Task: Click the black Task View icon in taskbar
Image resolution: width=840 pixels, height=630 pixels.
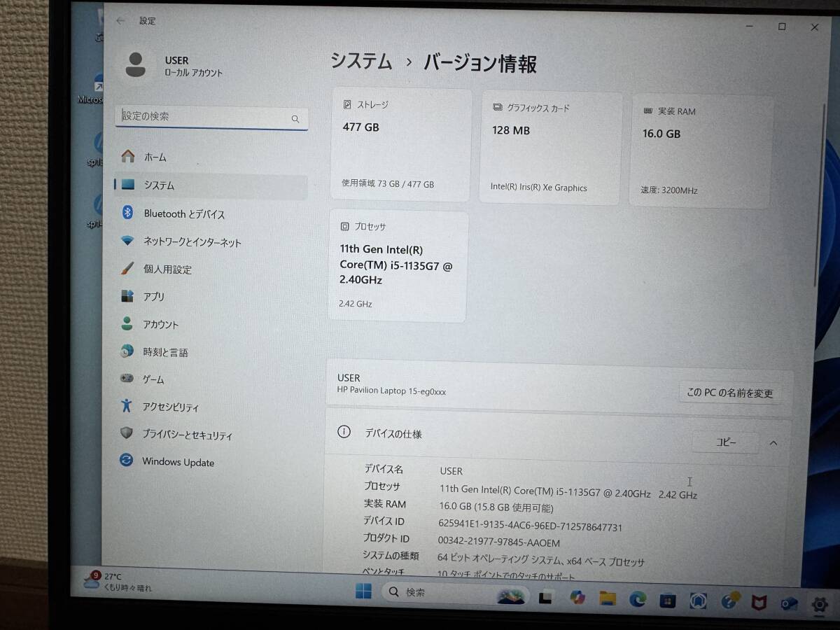Action: click(547, 598)
